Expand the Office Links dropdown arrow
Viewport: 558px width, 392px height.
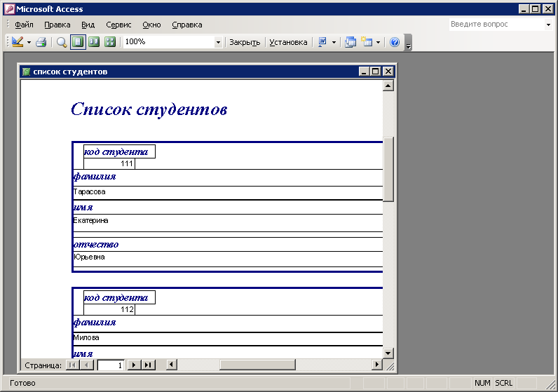tap(334, 42)
